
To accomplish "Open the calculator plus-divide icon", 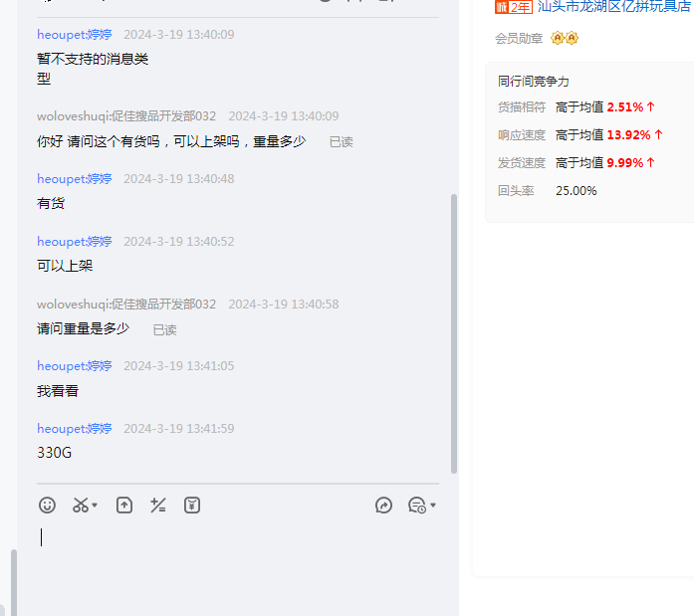I will [x=157, y=506].
